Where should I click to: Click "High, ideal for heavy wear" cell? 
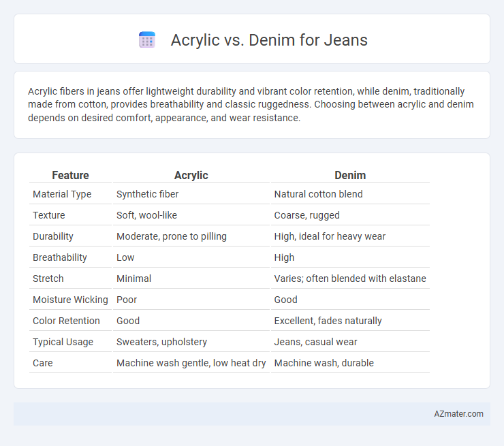pos(330,236)
